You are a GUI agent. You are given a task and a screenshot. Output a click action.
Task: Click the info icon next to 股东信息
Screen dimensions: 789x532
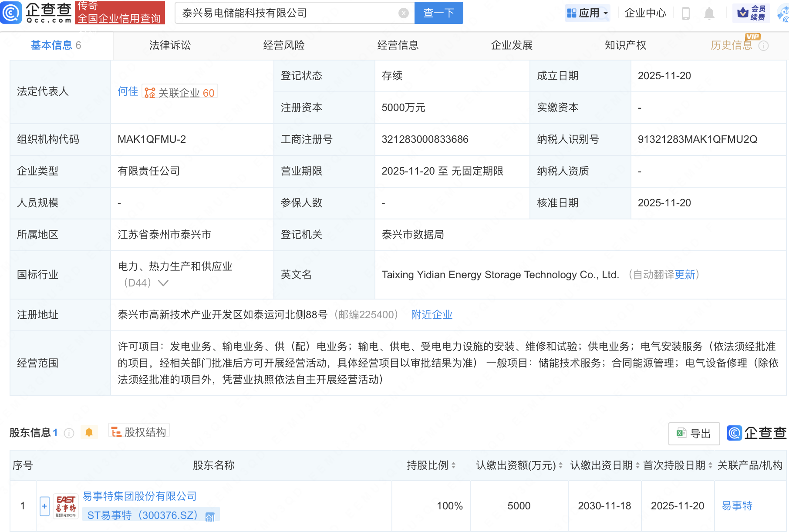coord(68,433)
